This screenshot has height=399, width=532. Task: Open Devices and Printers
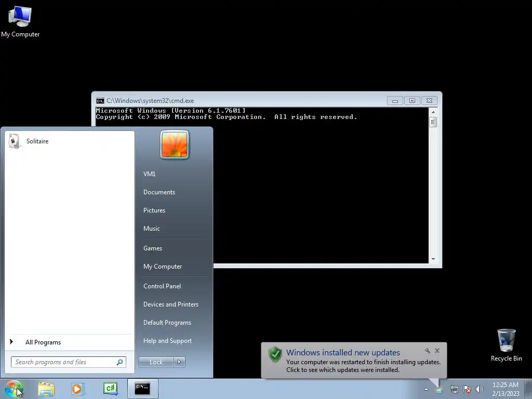tap(170, 304)
